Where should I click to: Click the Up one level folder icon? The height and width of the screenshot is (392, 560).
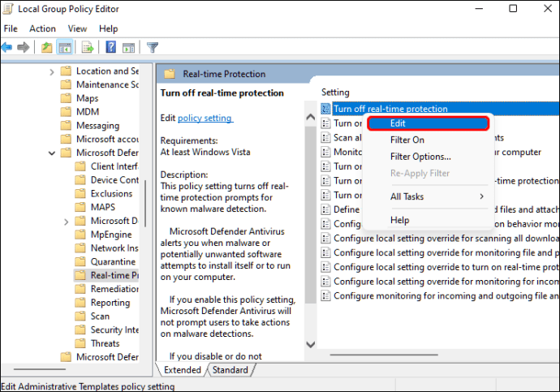click(47, 47)
